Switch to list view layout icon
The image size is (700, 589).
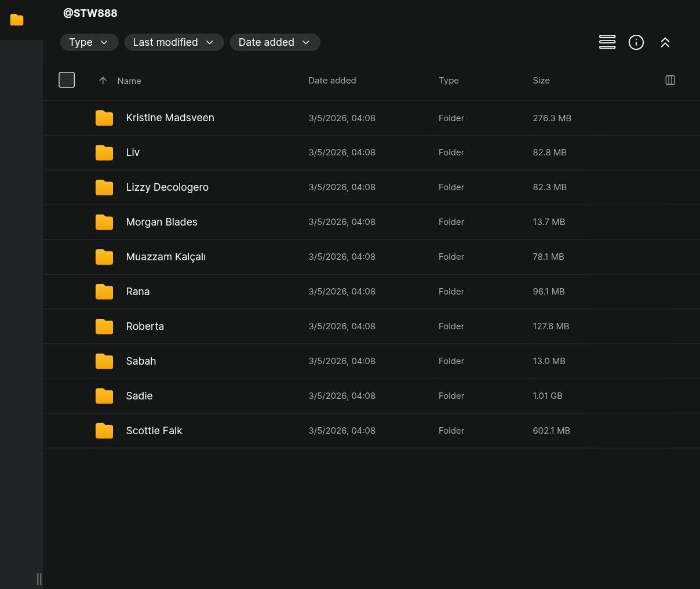pyautogui.click(x=607, y=42)
